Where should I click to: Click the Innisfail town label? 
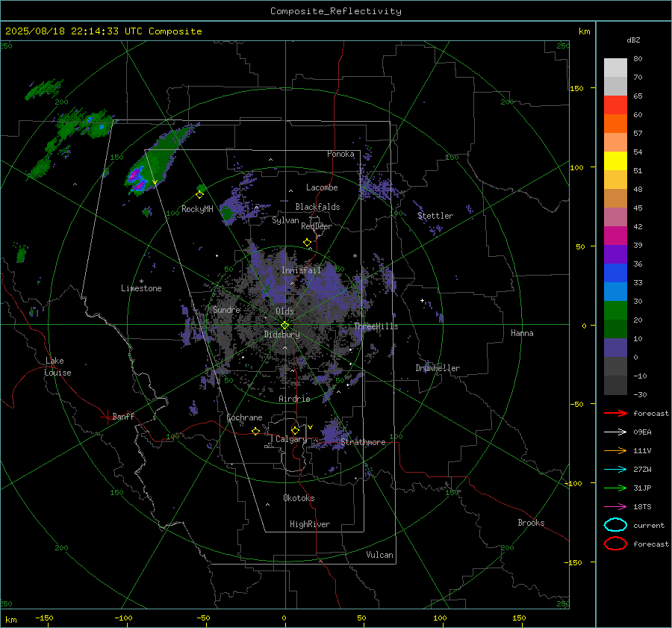(301, 270)
